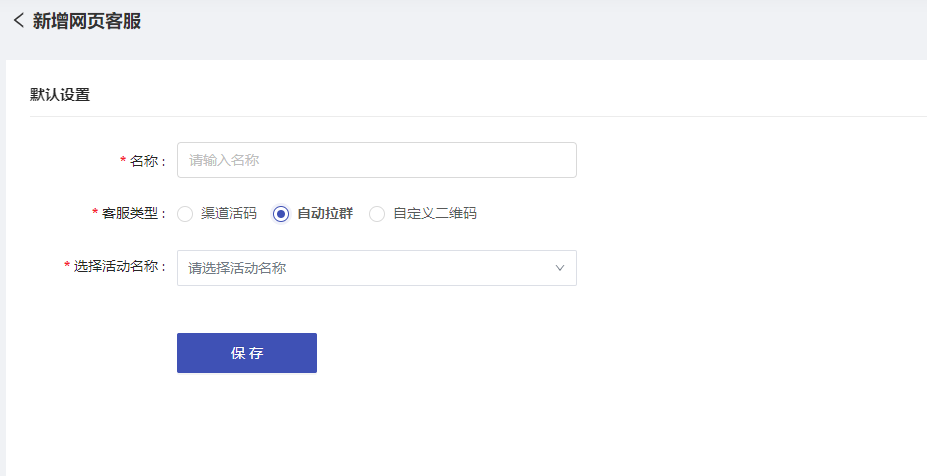The width and height of the screenshot is (927, 476).
Task: Click the 名称 input field
Action: pyautogui.click(x=377, y=160)
